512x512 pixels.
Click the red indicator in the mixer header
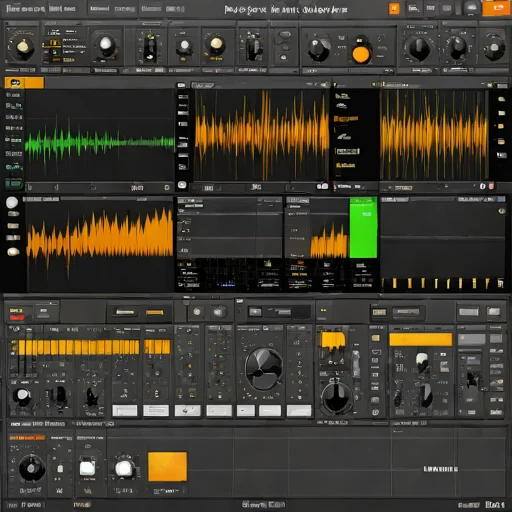tap(16, 318)
